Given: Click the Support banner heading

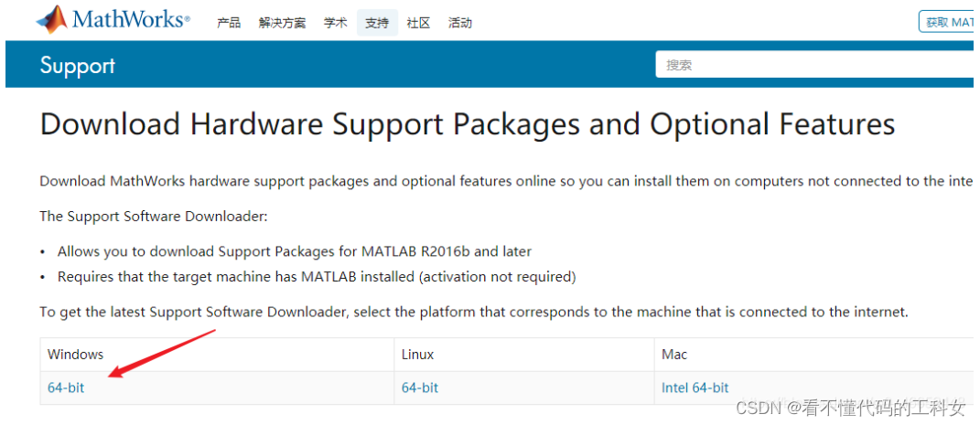Looking at the screenshot, I should tap(78, 65).
